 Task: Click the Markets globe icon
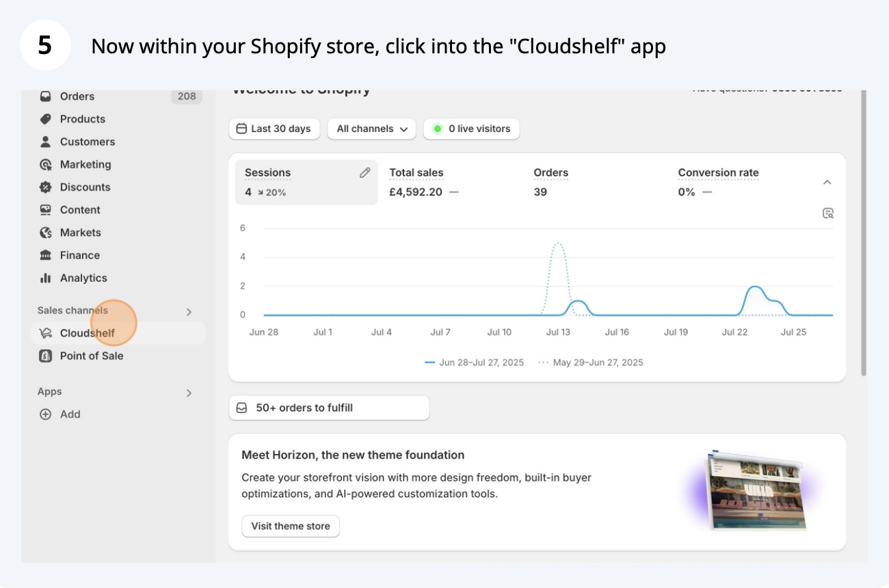pyautogui.click(x=46, y=232)
